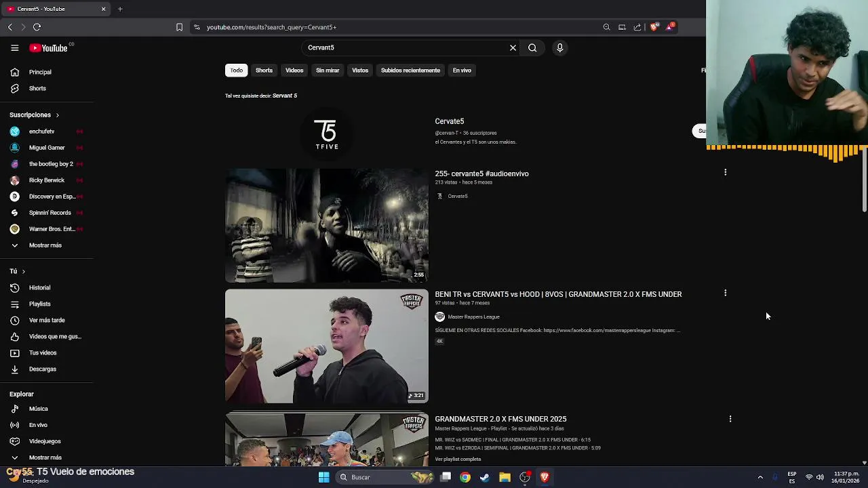Open Master Rappers League channel link
The width and height of the screenshot is (868, 488).
(473, 317)
